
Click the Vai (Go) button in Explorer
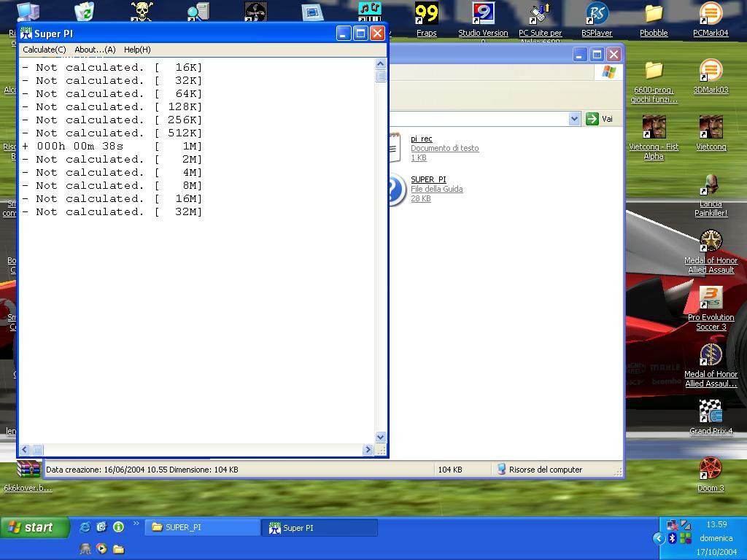pyautogui.click(x=600, y=119)
